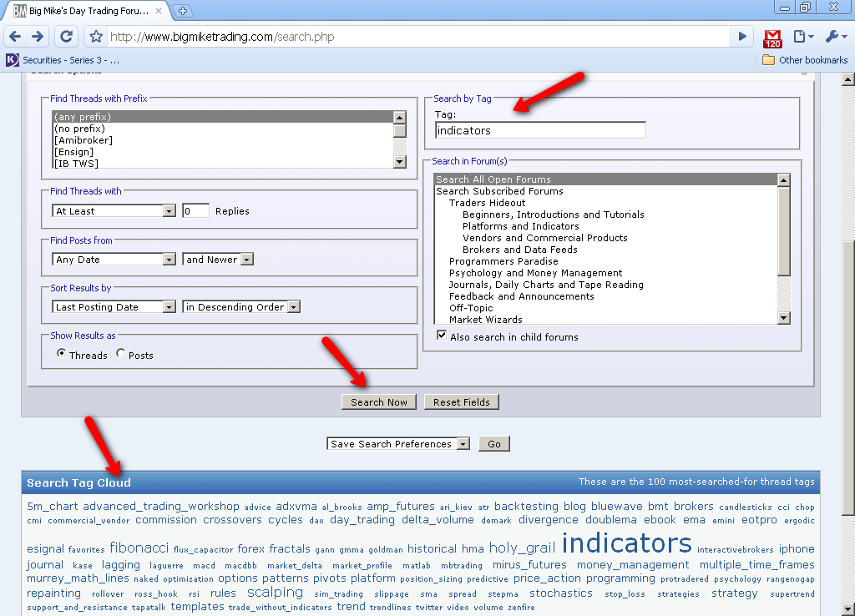Reload the page with the refresh icon
The height and width of the screenshot is (616, 855).
[x=66, y=37]
